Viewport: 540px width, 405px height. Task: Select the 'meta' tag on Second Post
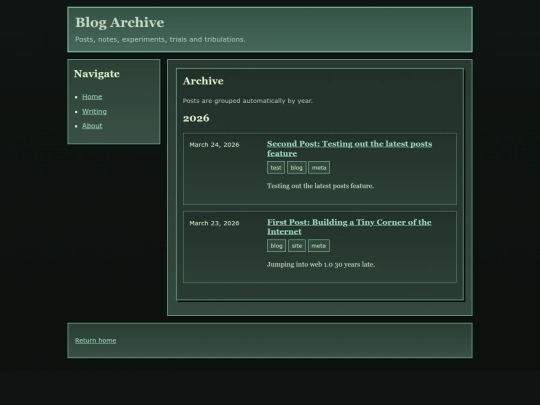coord(319,168)
